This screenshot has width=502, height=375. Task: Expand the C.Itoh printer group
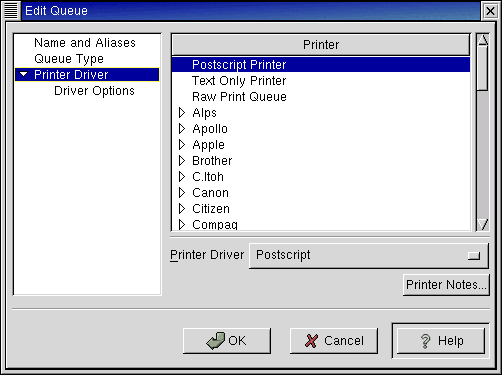(x=182, y=177)
